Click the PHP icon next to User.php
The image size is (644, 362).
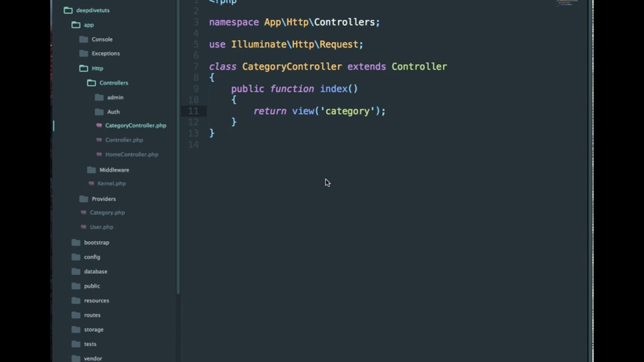pyautogui.click(x=84, y=227)
